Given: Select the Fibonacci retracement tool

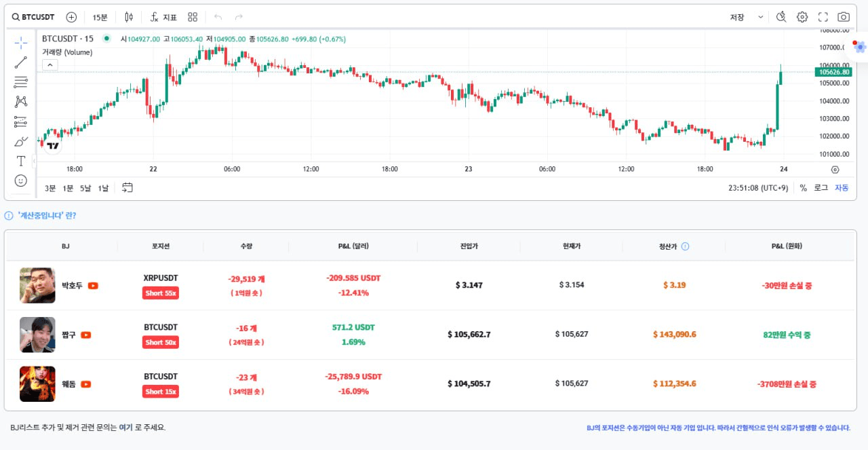Looking at the screenshot, I should (x=21, y=82).
